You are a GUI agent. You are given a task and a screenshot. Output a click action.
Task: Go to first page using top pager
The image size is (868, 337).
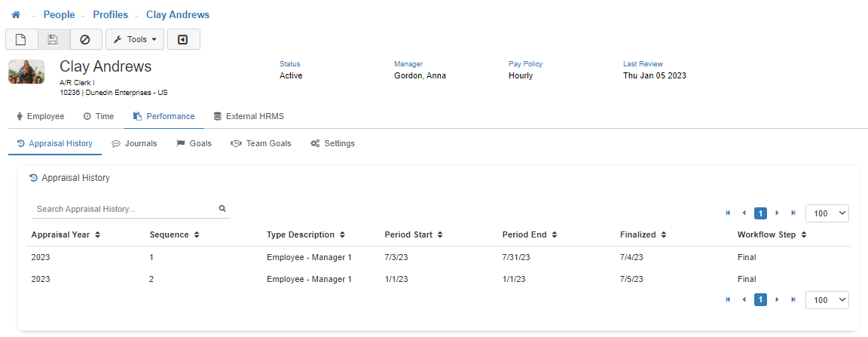tap(728, 213)
